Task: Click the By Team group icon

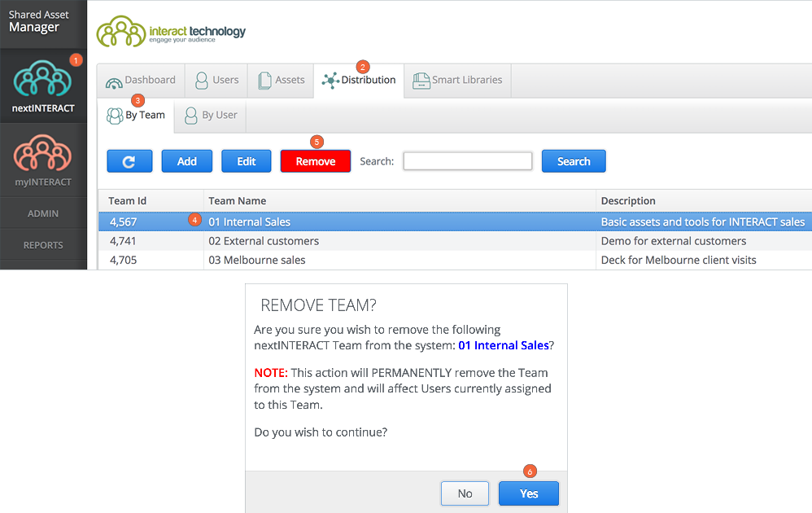Action: (115, 116)
